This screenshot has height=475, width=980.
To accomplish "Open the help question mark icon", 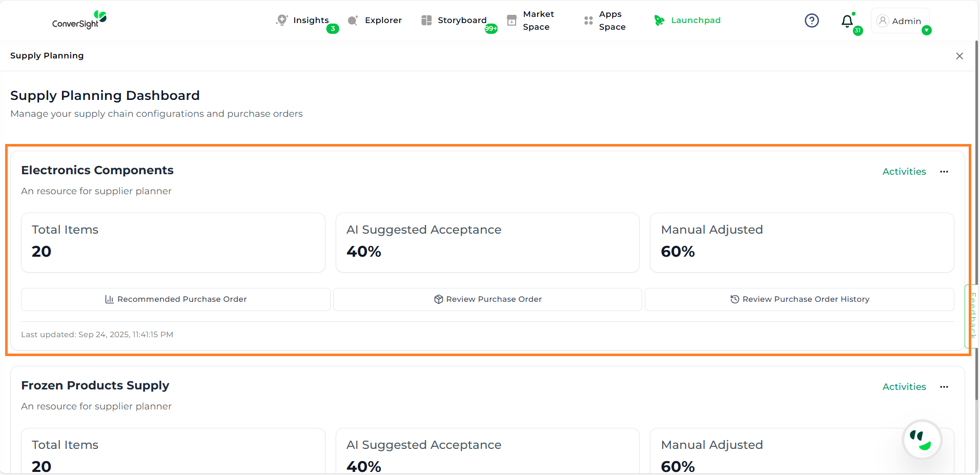I will [811, 20].
